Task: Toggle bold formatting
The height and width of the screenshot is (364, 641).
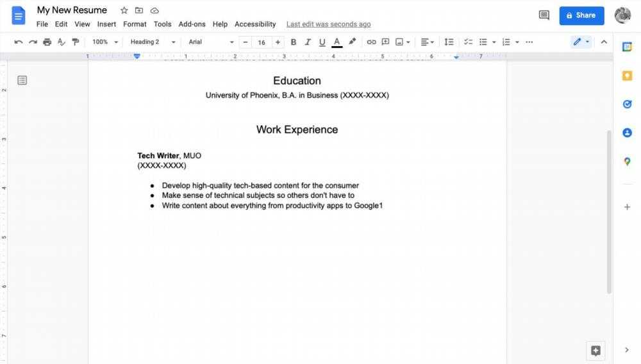Action: pos(294,42)
